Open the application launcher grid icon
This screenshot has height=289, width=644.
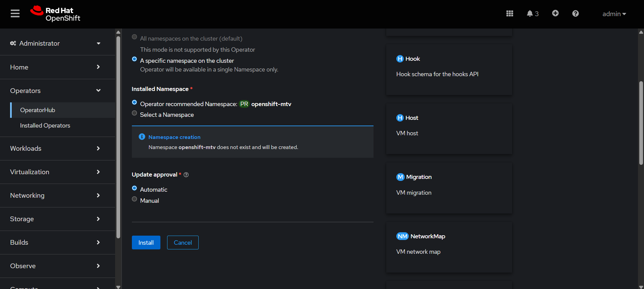point(509,14)
